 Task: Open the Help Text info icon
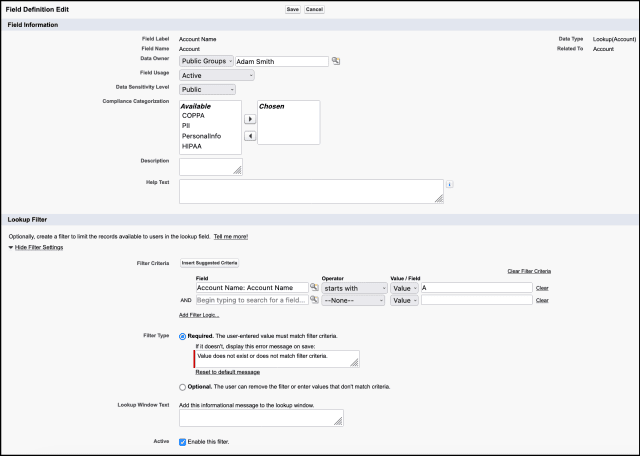click(449, 185)
